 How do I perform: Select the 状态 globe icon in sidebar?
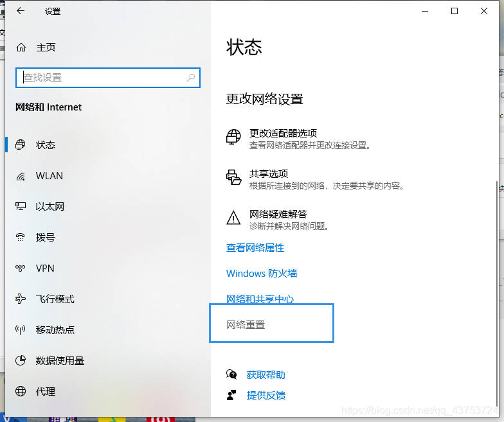21,145
